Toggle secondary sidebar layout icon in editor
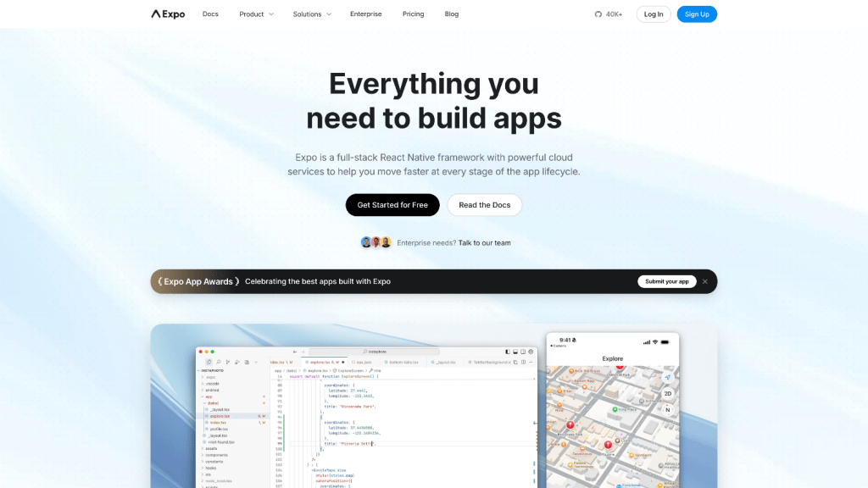The image size is (868, 488). tap(522, 352)
